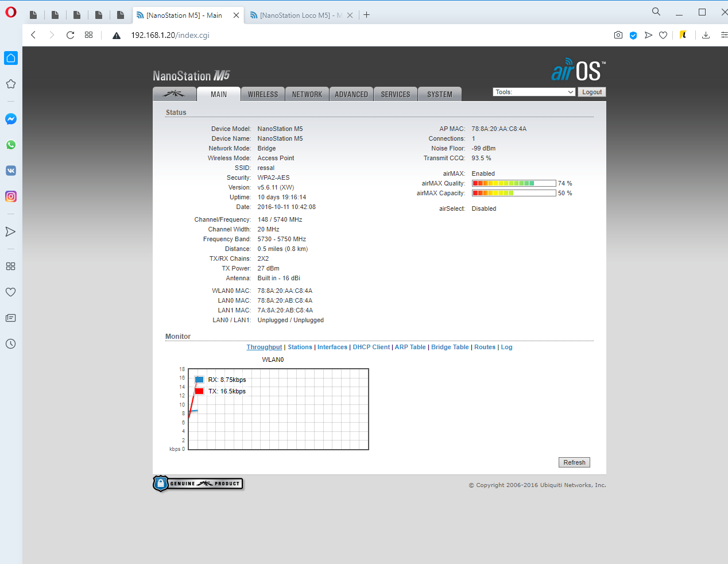
Task: Open the Opera menu logo
Action: [11, 12]
